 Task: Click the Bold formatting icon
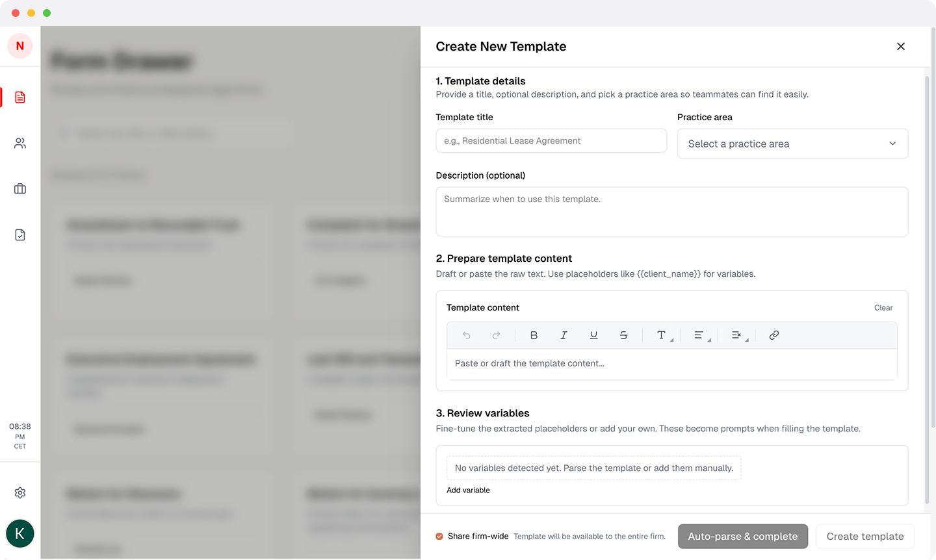[534, 335]
